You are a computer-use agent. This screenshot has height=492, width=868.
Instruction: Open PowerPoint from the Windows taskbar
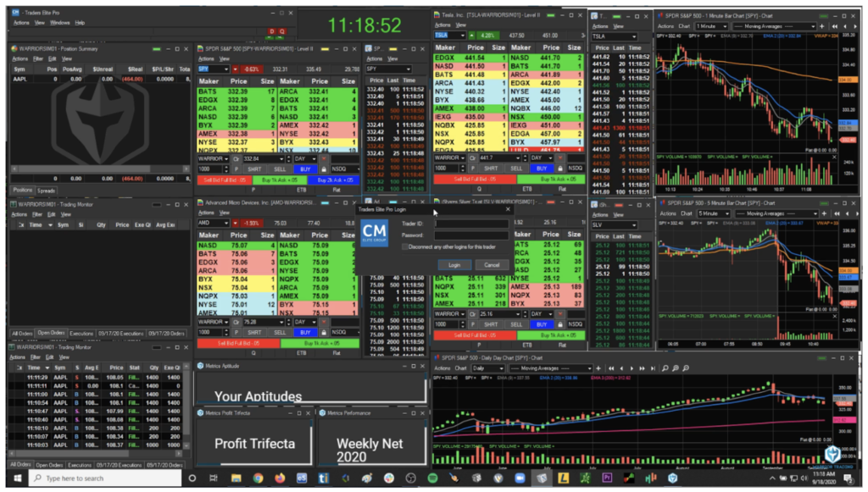[606, 481]
